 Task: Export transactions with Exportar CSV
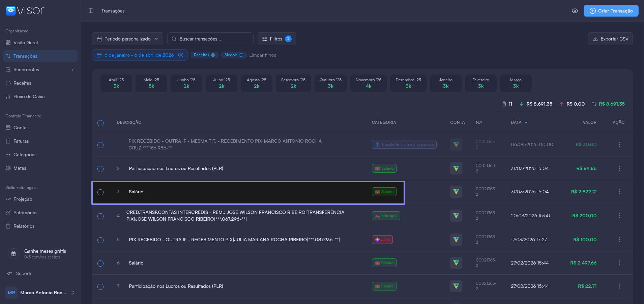610,39
